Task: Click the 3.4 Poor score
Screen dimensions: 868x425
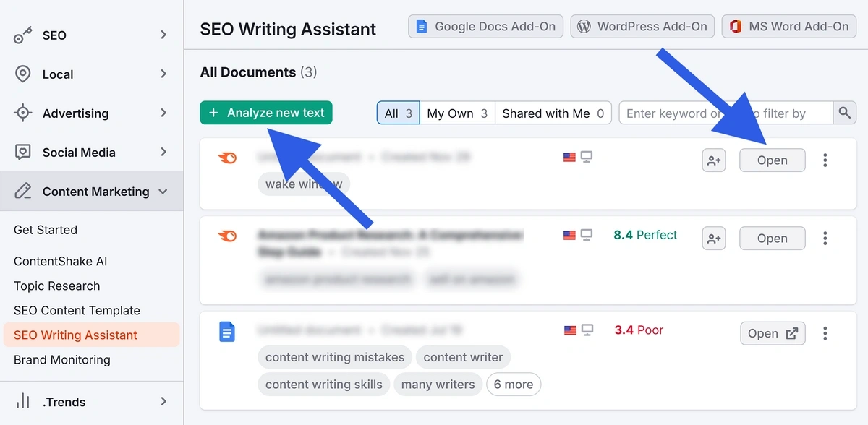Action: point(639,330)
